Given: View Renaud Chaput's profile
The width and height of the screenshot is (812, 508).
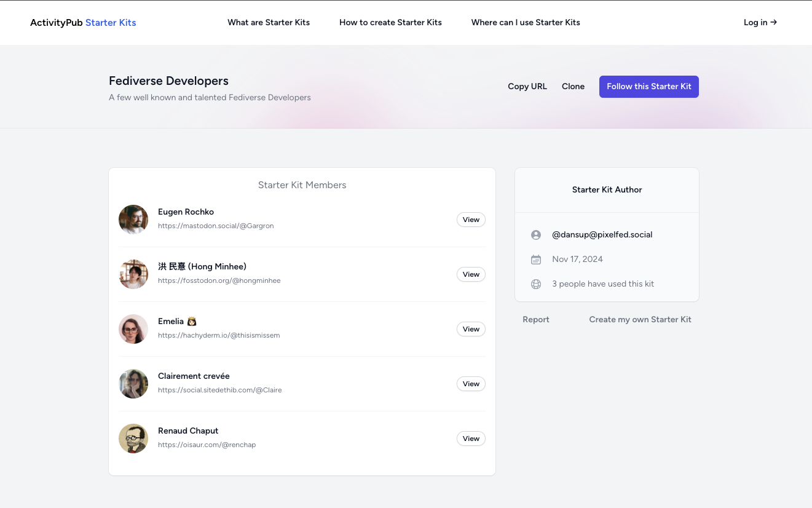Looking at the screenshot, I should coord(471,439).
